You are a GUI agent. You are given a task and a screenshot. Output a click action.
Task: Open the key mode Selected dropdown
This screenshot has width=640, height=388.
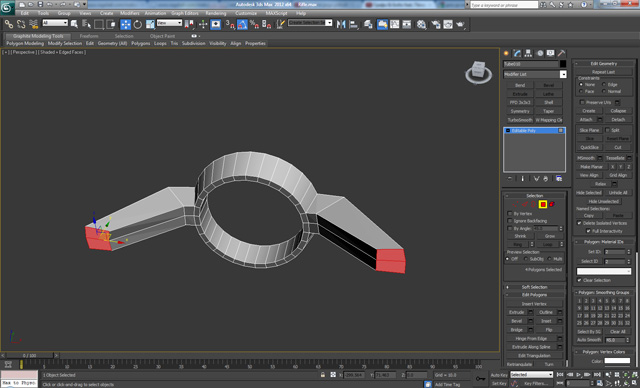coord(531,375)
